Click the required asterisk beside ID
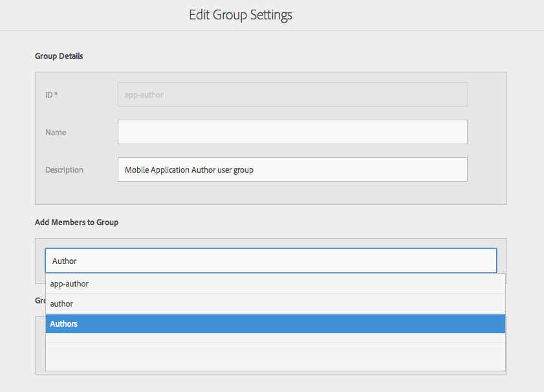The width and height of the screenshot is (544, 392). (x=56, y=94)
